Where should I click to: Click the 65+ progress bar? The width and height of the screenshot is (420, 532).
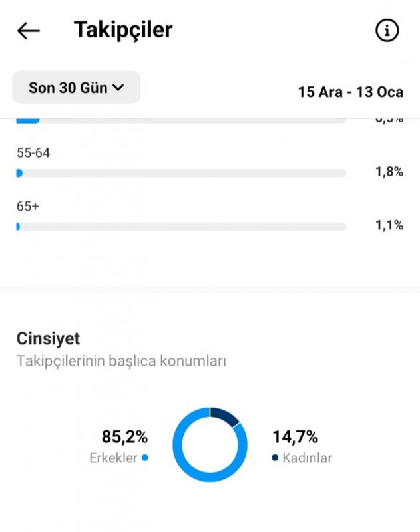181,227
